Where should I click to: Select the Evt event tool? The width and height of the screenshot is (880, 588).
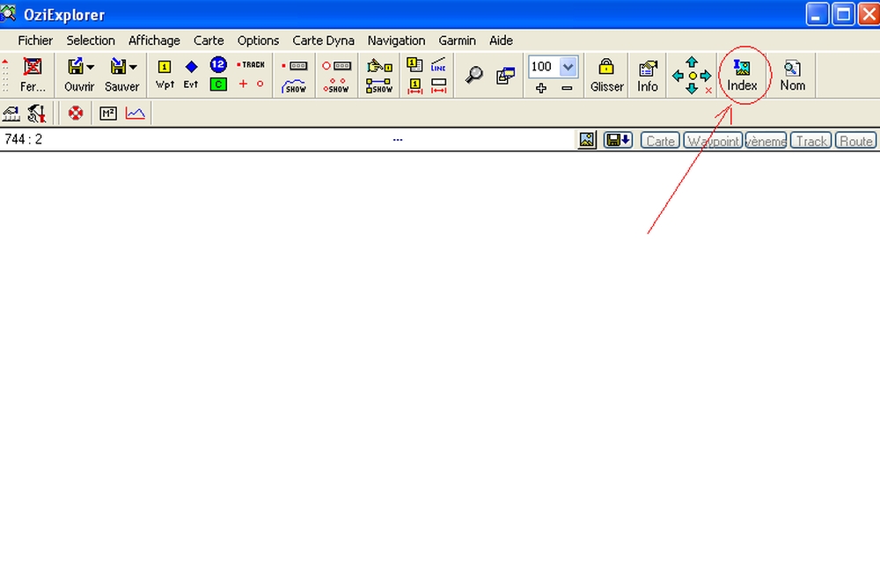pyautogui.click(x=191, y=75)
